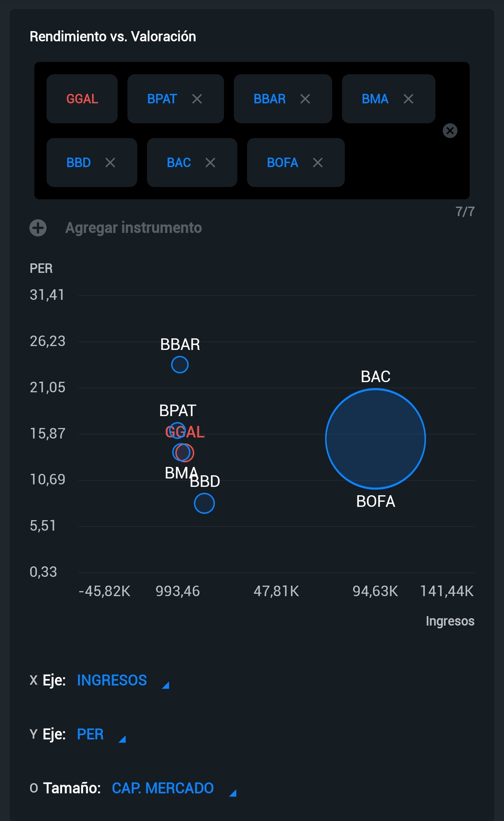Click the BOFA chip label
The height and width of the screenshot is (821, 504).
click(x=282, y=163)
